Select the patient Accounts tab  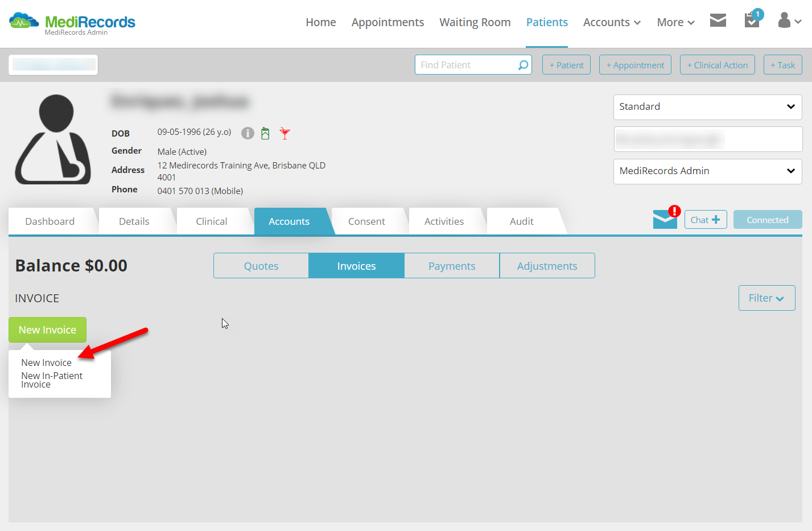coord(289,221)
